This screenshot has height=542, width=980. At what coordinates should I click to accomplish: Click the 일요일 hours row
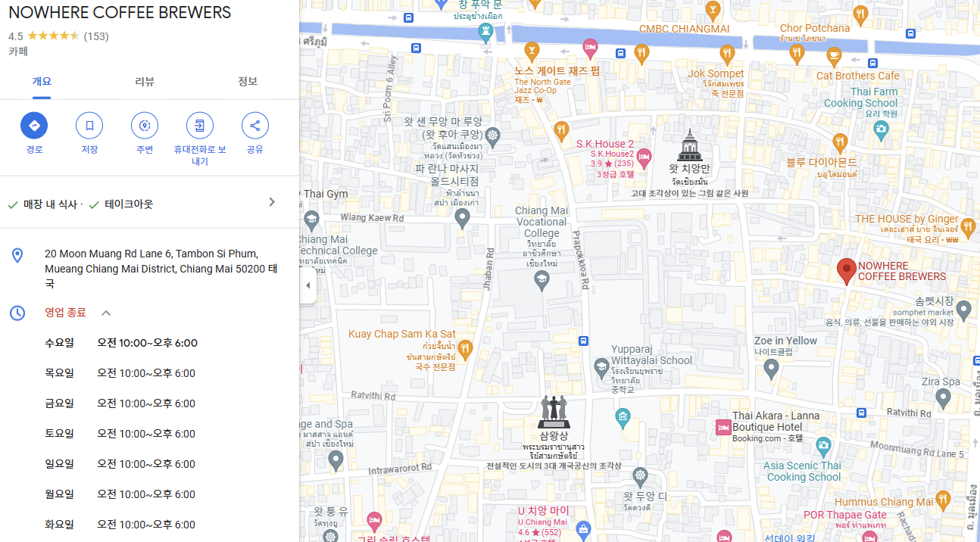click(x=121, y=464)
